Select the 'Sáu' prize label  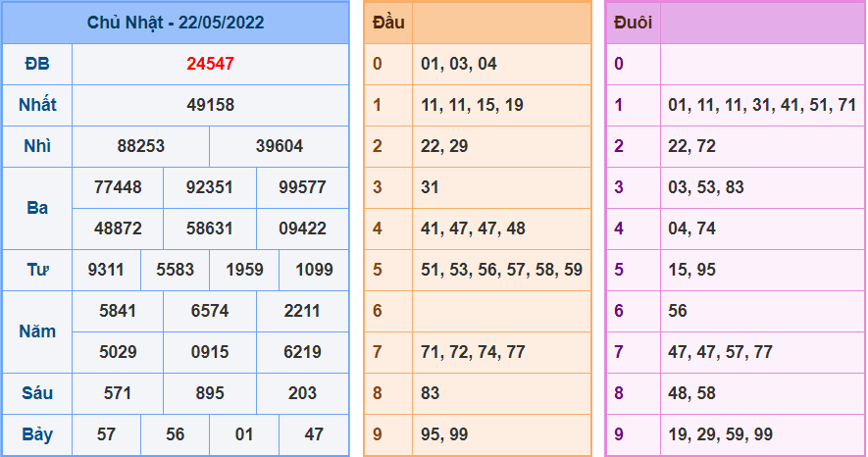(37, 393)
